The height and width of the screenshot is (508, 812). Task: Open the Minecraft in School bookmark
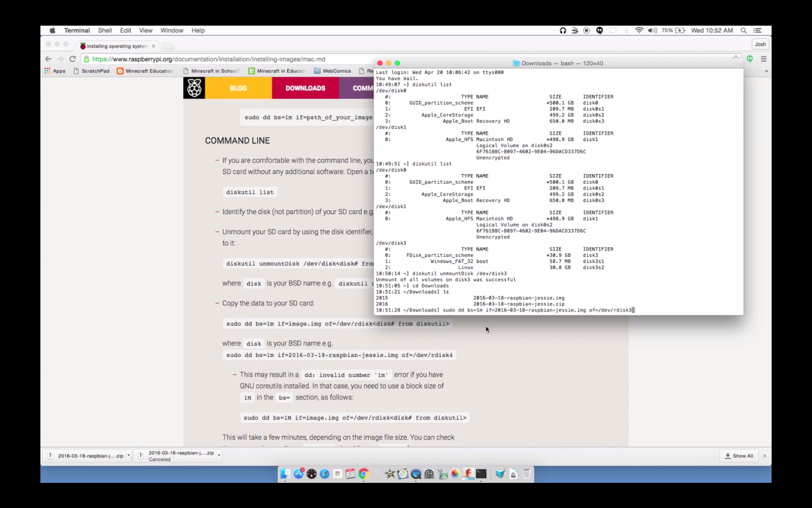coord(211,71)
